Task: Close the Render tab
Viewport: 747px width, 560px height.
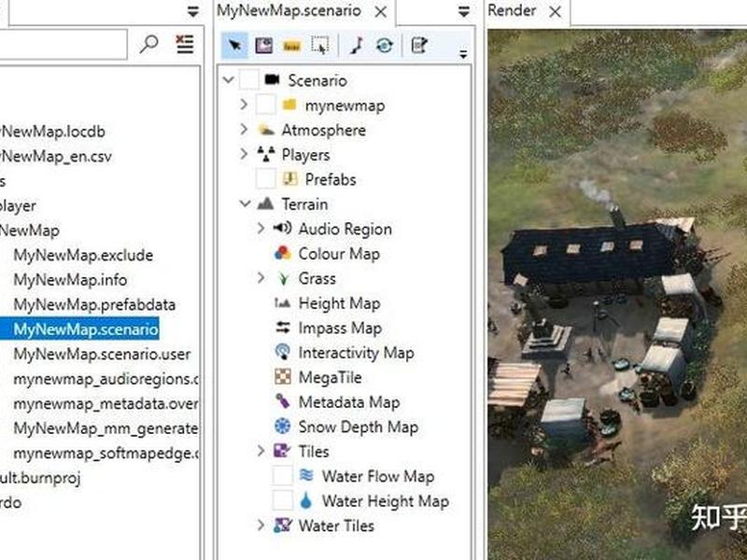Action: pyautogui.click(x=555, y=12)
